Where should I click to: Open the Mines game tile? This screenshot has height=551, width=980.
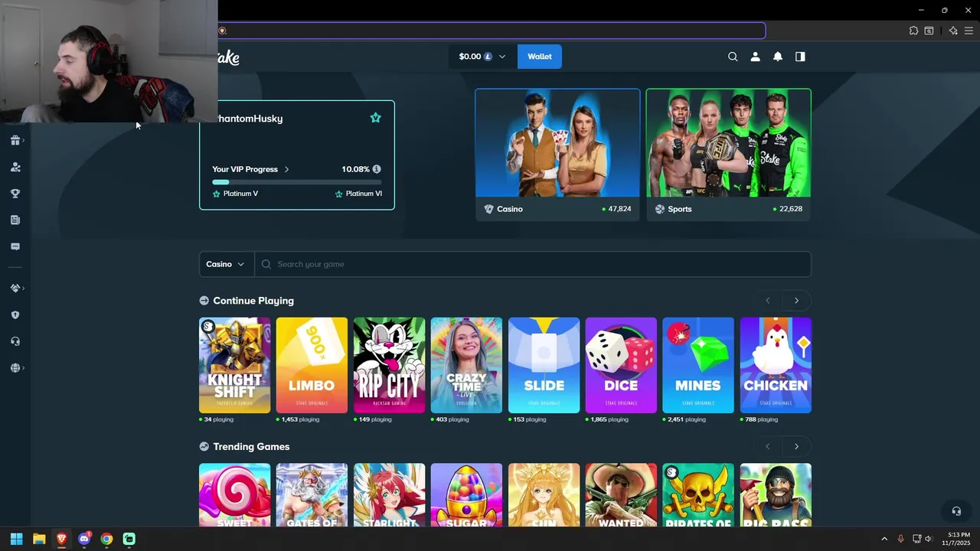point(698,365)
